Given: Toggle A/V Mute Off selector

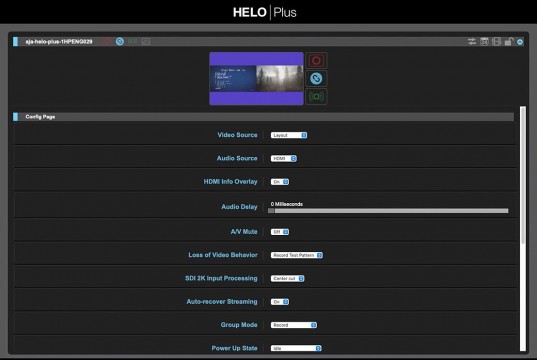Looking at the screenshot, I should [x=280, y=232].
